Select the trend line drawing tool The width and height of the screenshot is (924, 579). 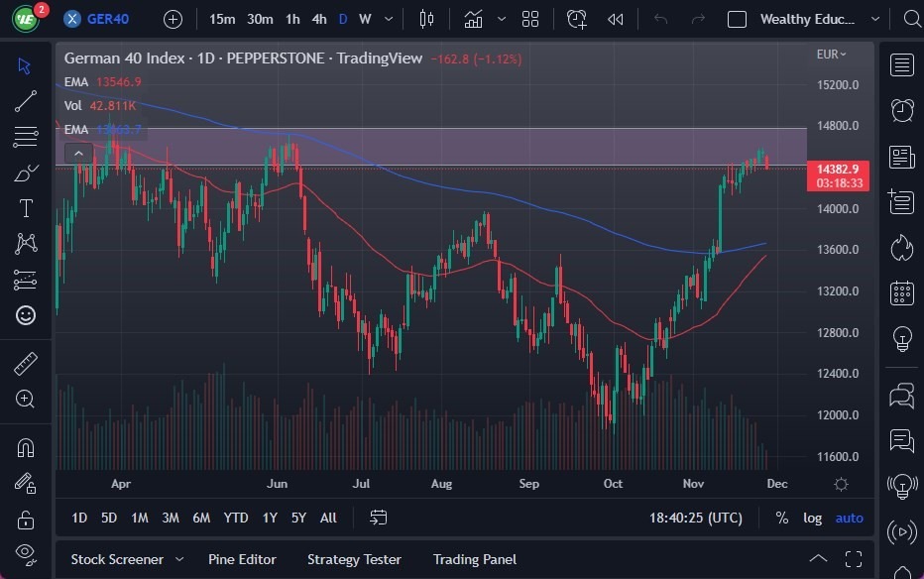[x=25, y=100]
